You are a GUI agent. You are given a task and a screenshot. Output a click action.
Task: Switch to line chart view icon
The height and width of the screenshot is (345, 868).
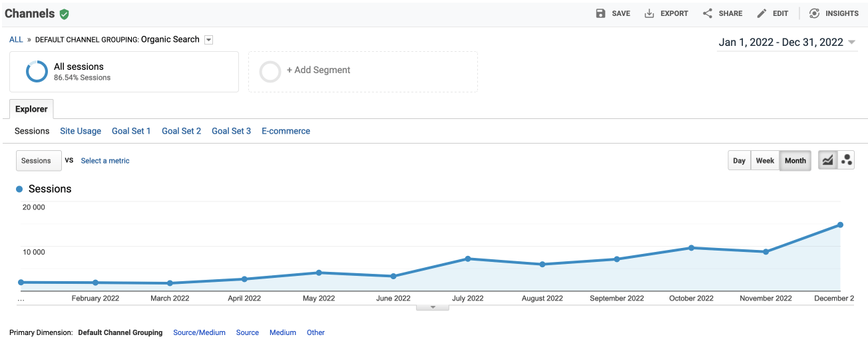827,160
